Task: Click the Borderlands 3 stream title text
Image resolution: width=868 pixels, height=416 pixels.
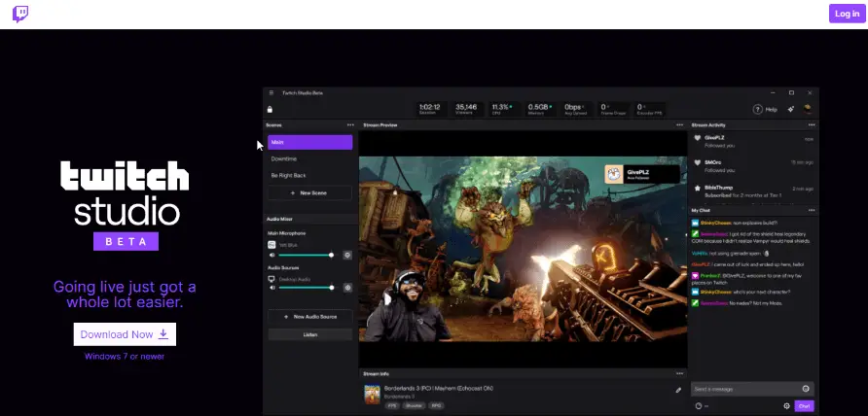Action: [439, 389]
